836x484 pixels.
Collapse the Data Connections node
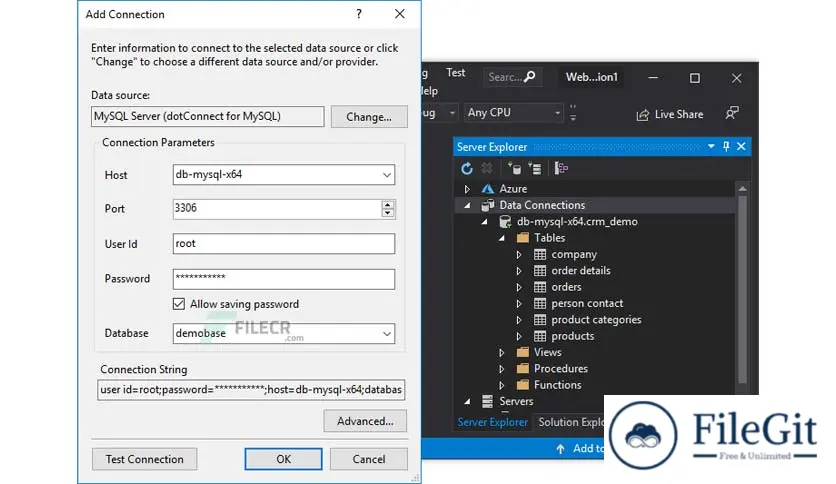467,205
